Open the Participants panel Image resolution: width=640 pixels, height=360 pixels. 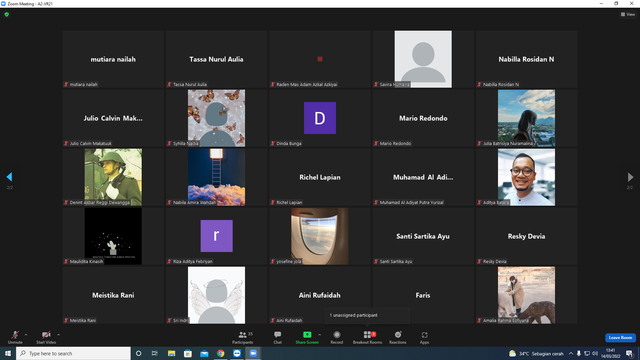click(243, 337)
